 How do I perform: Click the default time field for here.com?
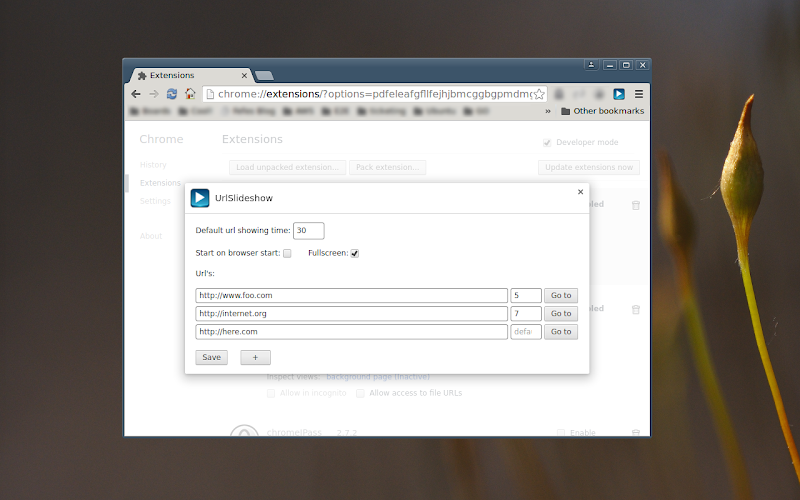[x=526, y=332]
